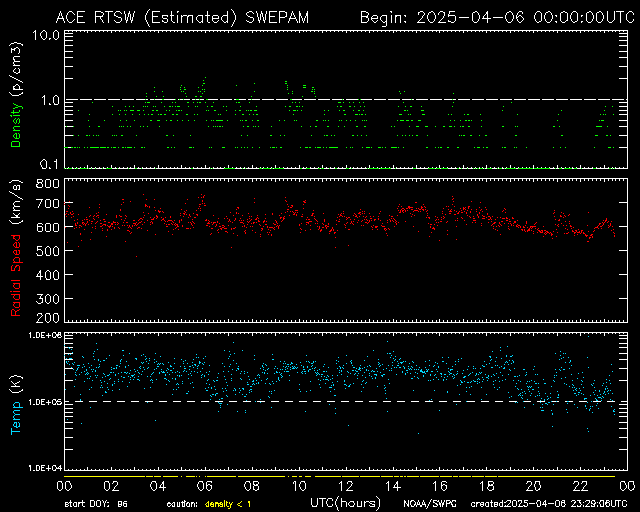Click the cyan 'Temp (K)' axis label
640x512 pixels.
[16, 405]
